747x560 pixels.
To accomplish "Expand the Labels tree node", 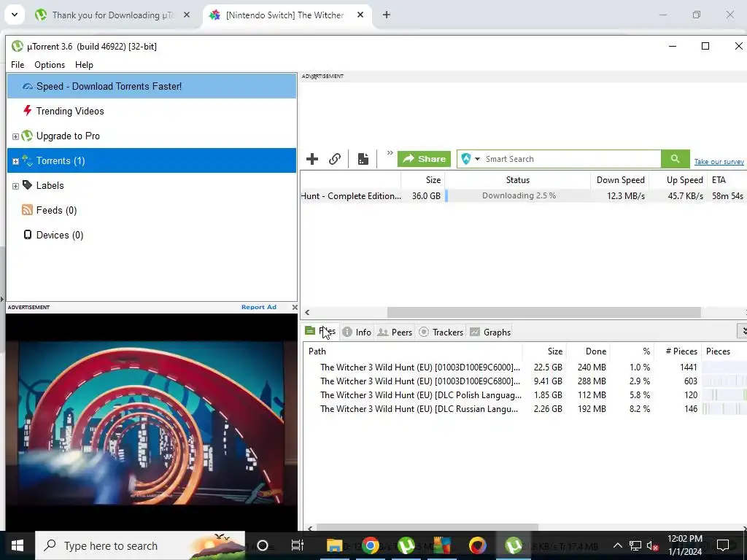I will (x=15, y=186).
